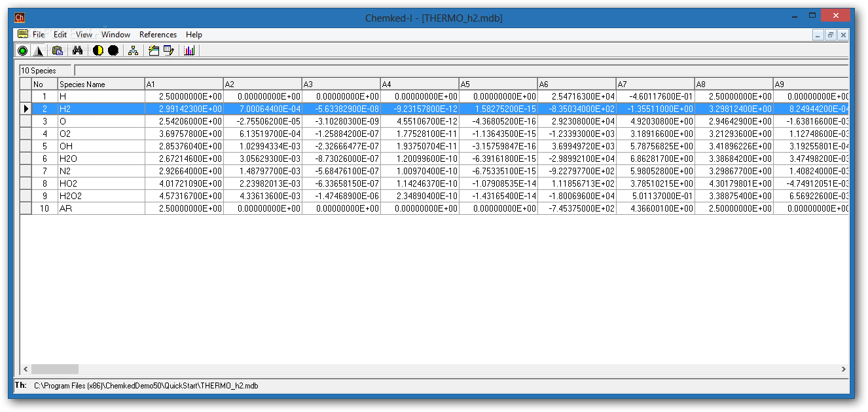Open the View menu
Screen dimensions: 868x412
[x=84, y=35]
